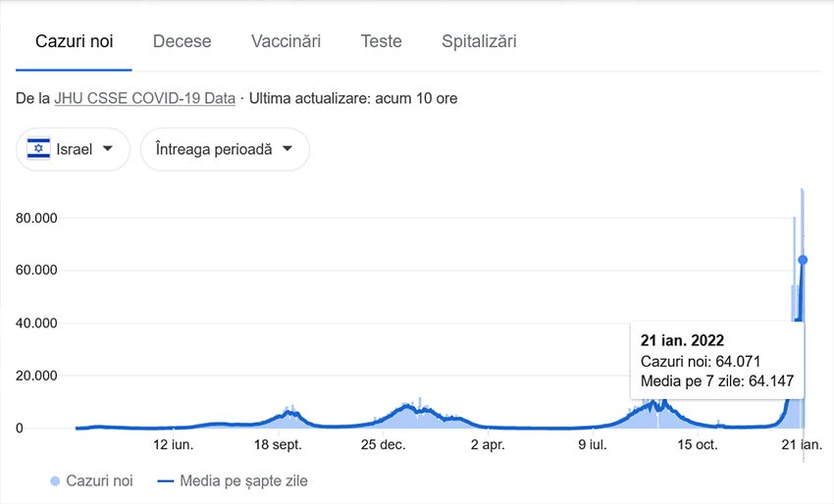
Task: Go to the Spitalizări tab
Action: coord(479,41)
